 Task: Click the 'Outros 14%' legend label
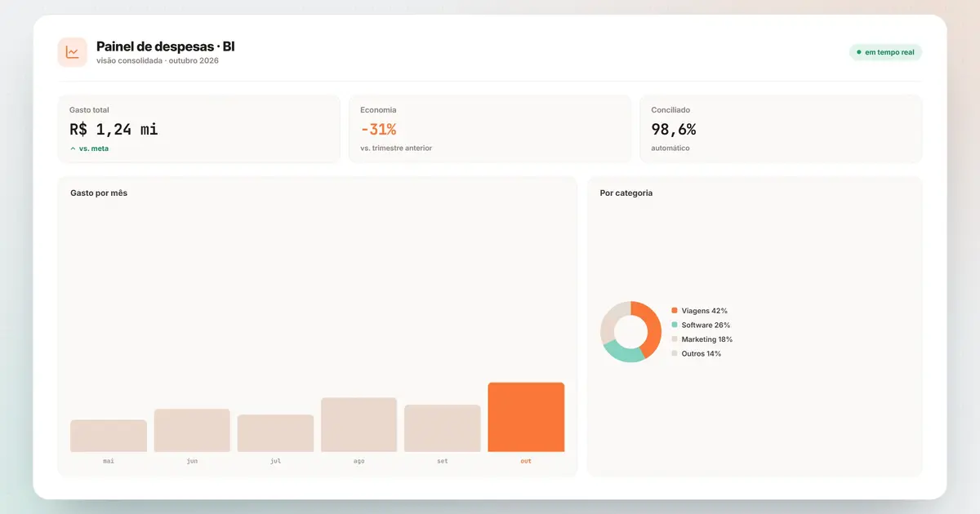pyautogui.click(x=702, y=353)
